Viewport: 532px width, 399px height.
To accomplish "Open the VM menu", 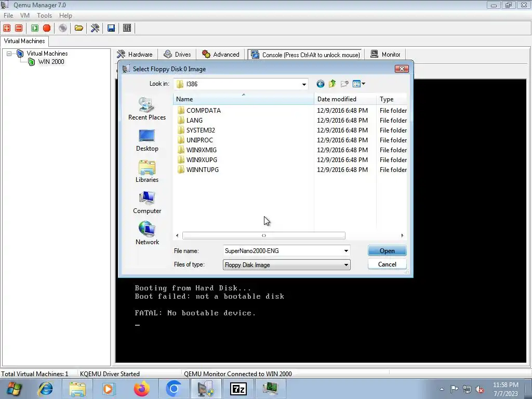I will [x=25, y=16].
